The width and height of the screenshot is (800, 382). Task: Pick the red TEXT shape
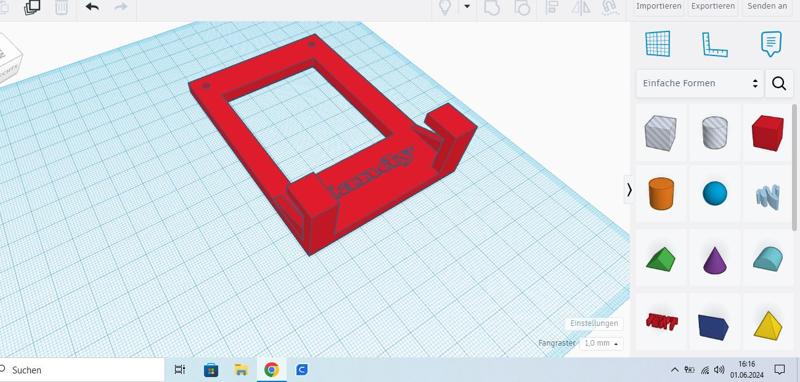661,321
